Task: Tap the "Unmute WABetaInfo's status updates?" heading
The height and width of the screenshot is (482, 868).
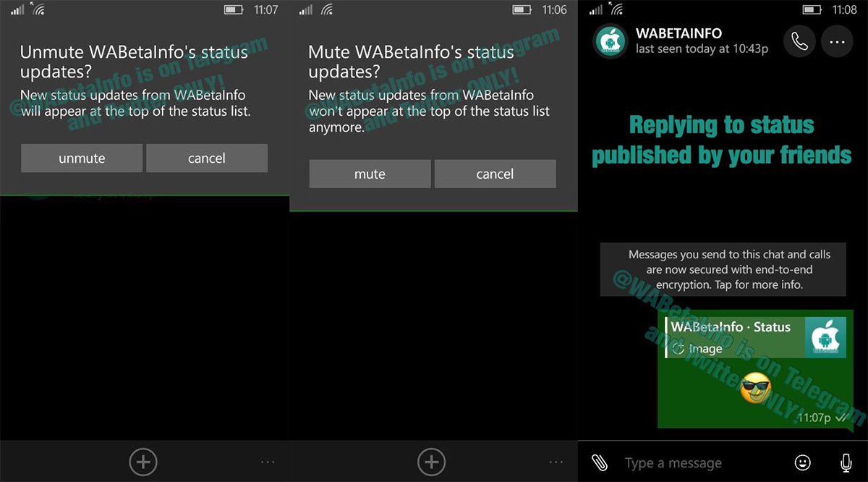Action: pos(134,62)
